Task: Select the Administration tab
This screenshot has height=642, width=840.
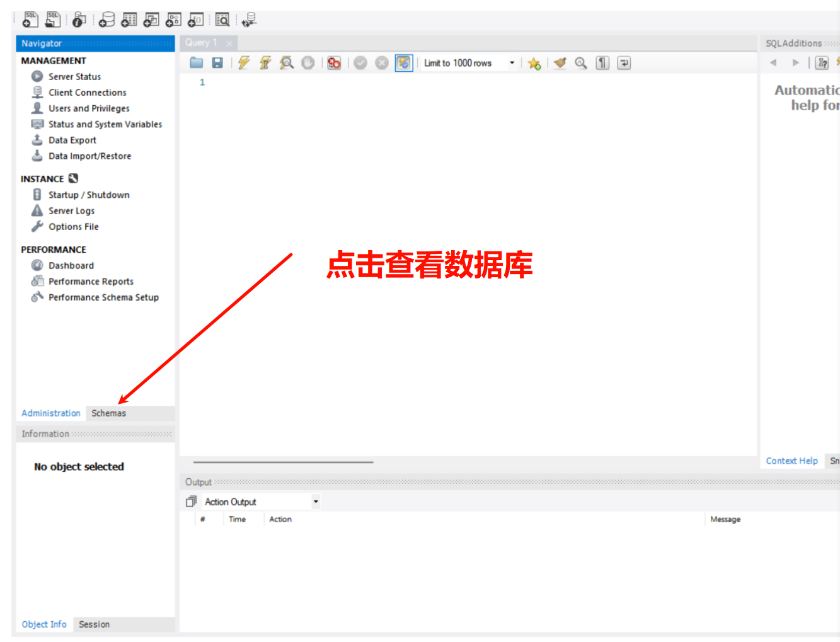Action: (x=51, y=413)
